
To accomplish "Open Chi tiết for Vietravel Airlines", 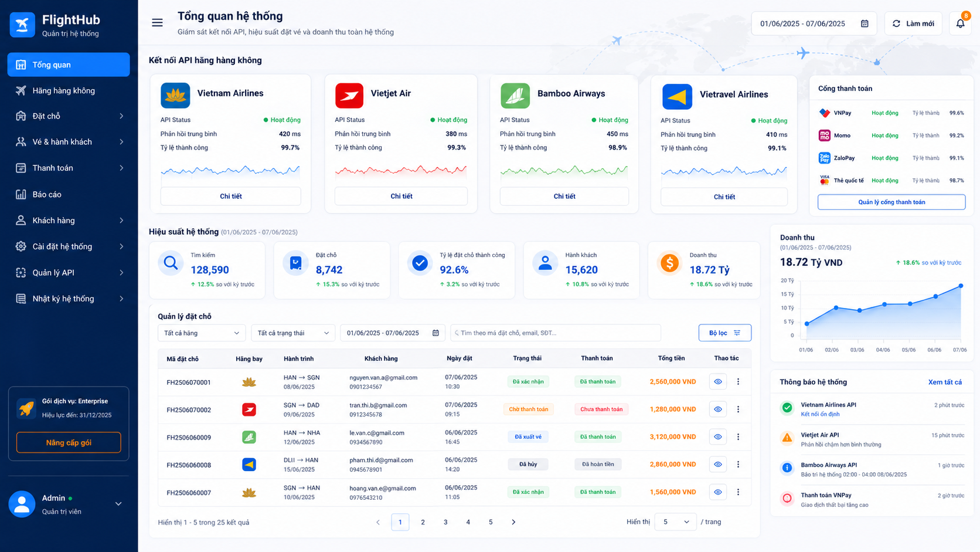I will click(724, 197).
